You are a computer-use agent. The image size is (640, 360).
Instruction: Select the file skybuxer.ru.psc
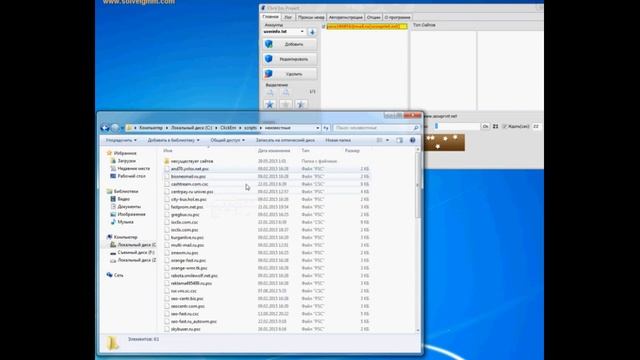pyautogui.click(x=186, y=329)
